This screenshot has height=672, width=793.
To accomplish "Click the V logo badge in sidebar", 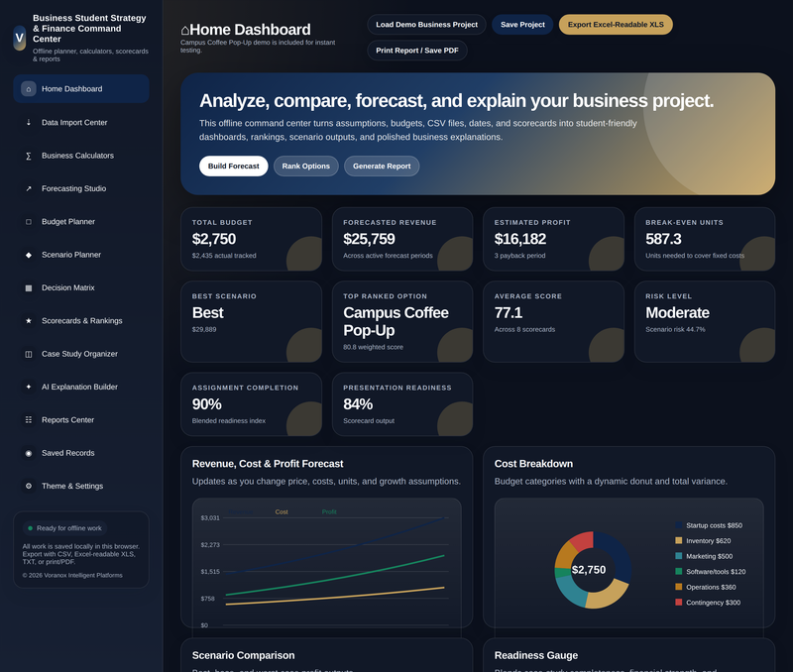I will [19, 38].
